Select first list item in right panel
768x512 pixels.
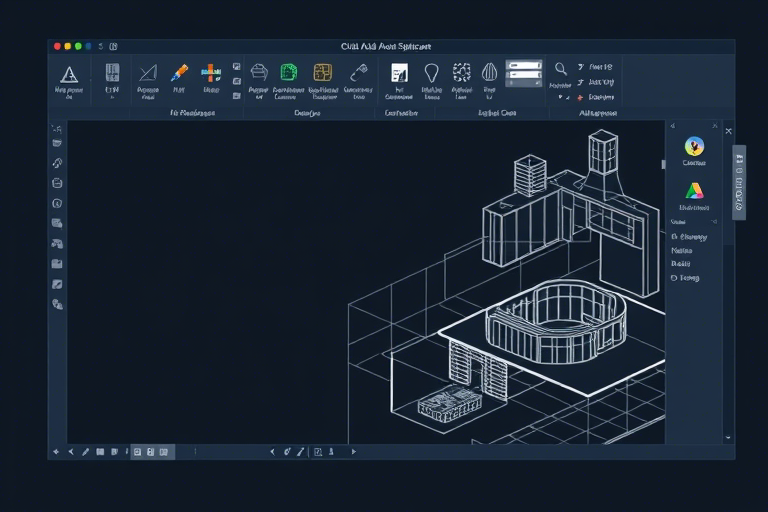[x=689, y=237]
